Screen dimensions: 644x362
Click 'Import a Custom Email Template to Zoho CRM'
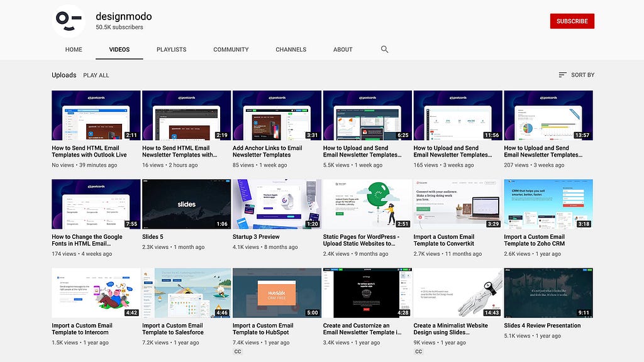[x=535, y=240]
